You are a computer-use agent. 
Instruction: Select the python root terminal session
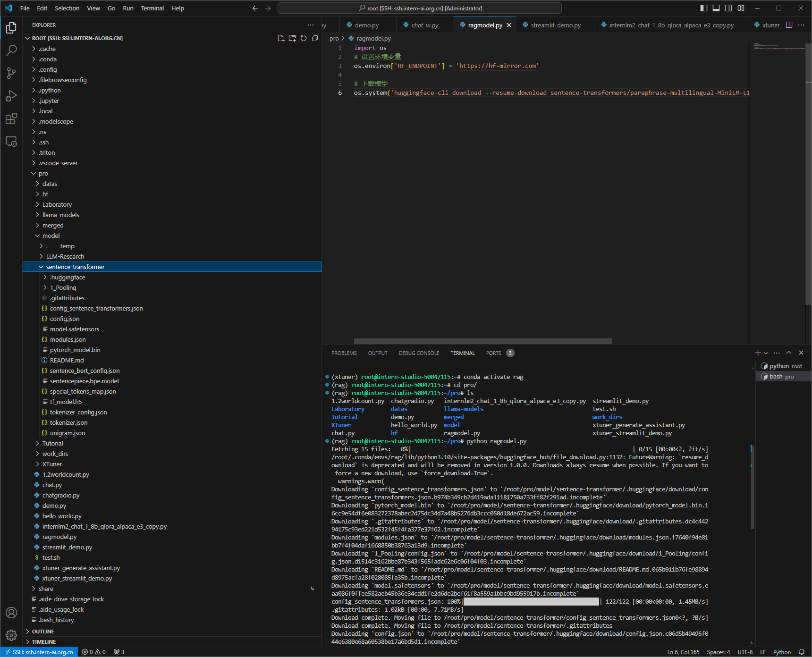(783, 366)
